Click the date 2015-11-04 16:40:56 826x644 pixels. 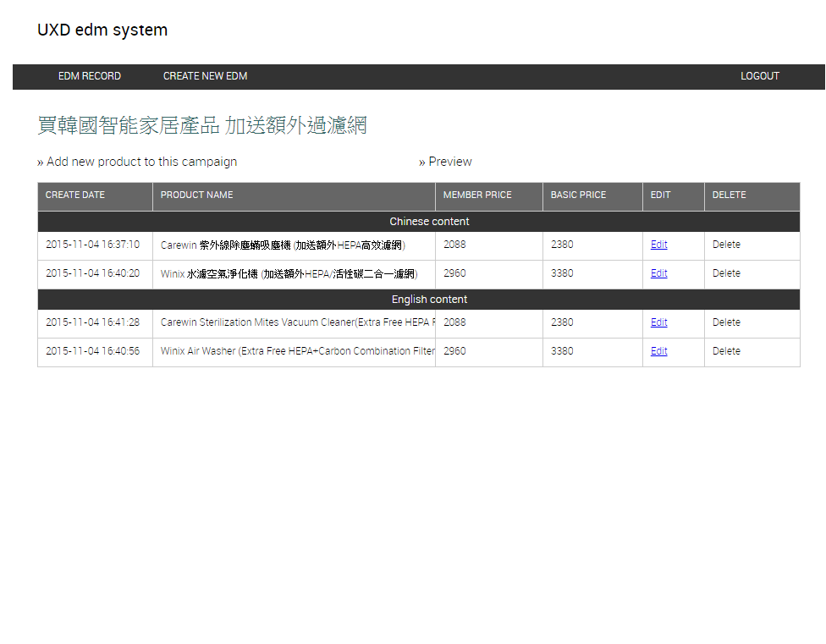(93, 351)
